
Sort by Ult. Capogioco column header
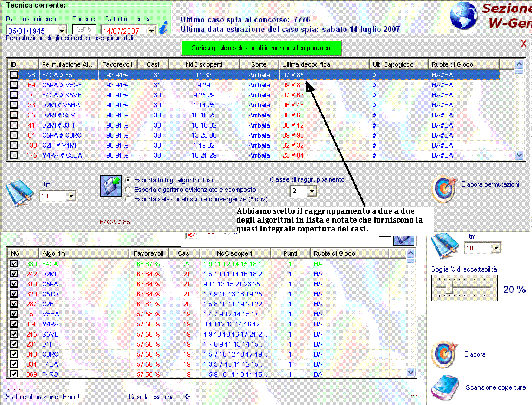(x=399, y=64)
